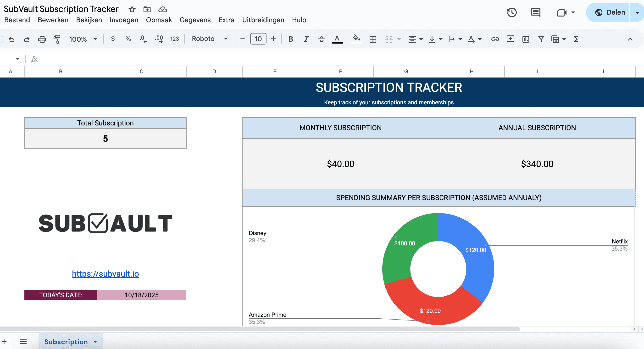Insert a comment using the toolbar
The width and height of the screenshot is (644, 349).
510,39
